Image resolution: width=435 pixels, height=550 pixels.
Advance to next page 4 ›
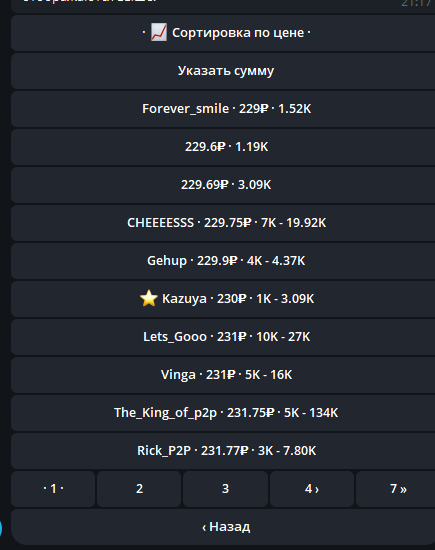(312, 489)
